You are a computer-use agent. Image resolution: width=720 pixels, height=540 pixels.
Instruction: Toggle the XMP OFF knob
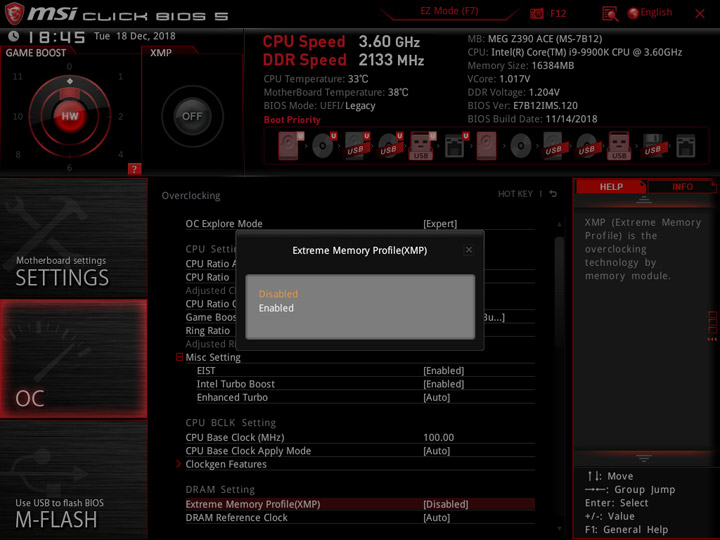(x=192, y=116)
